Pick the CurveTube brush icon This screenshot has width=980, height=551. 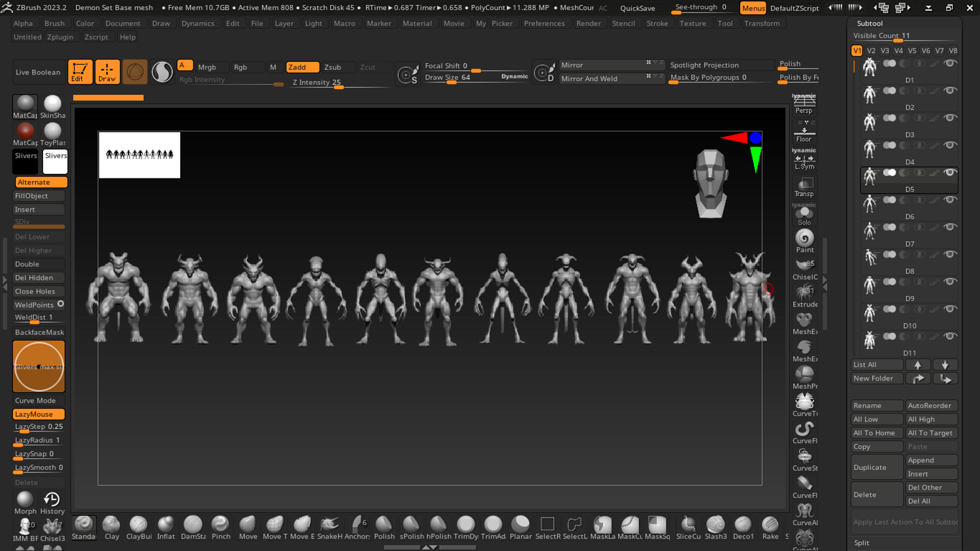805,405
